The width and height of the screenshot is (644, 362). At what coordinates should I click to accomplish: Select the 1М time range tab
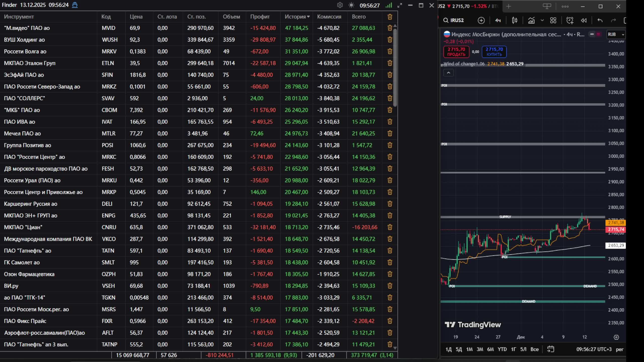pos(469,349)
